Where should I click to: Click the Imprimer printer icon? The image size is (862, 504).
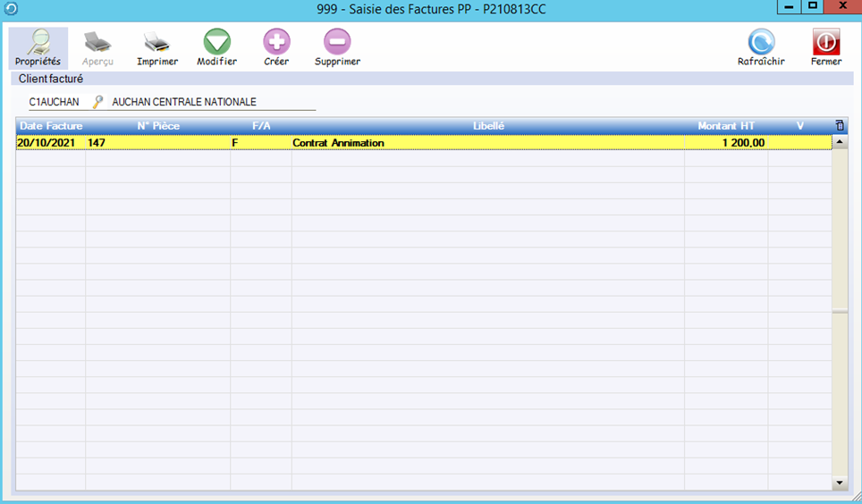[x=156, y=42]
